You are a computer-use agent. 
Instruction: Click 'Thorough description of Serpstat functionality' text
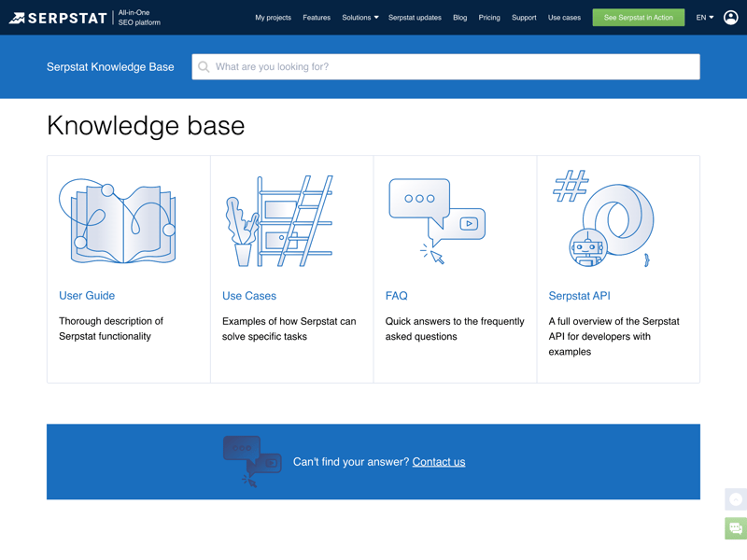pyautogui.click(x=111, y=329)
